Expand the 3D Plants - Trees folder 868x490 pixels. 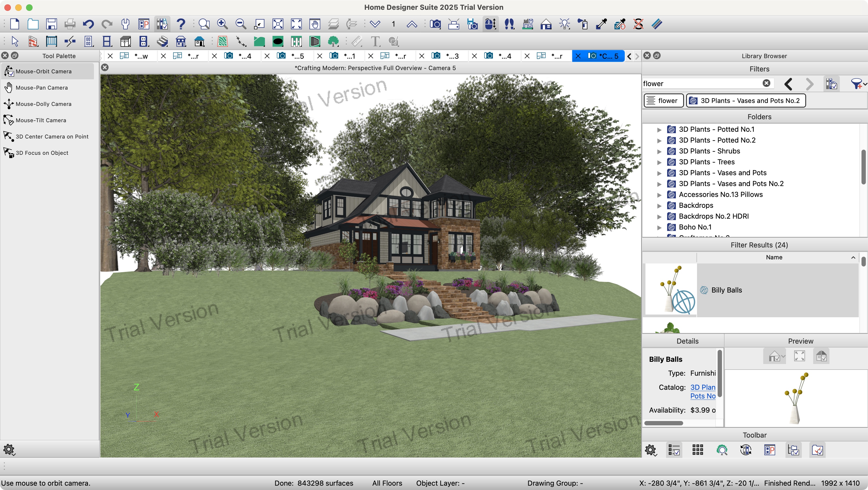[x=659, y=162]
